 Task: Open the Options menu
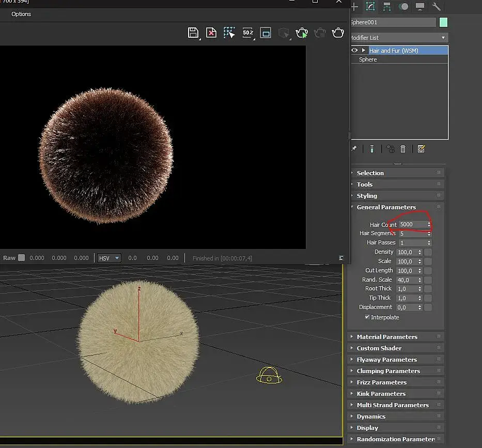[x=21, y=14]
